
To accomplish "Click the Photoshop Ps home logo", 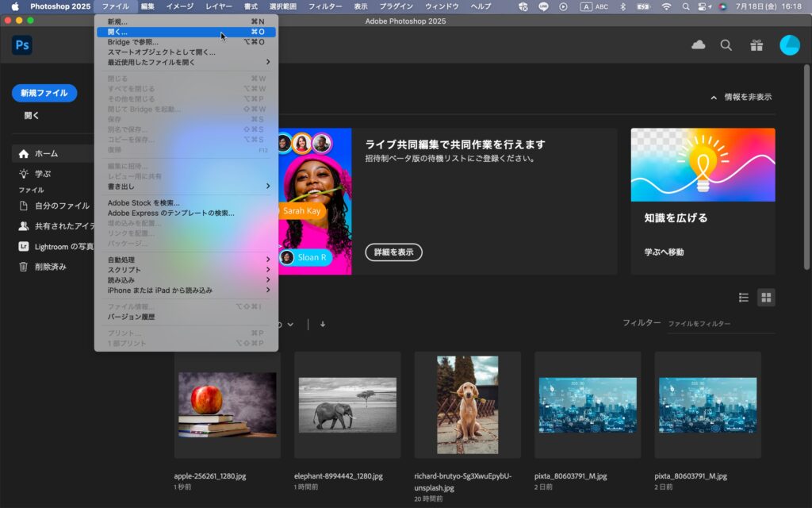I will coord(21,45).
